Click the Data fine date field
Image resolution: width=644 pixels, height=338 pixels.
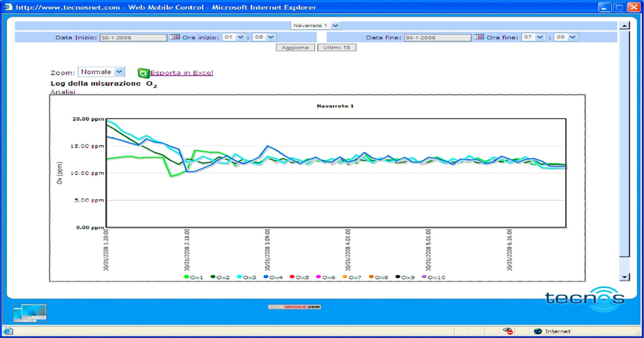point(437,38)
